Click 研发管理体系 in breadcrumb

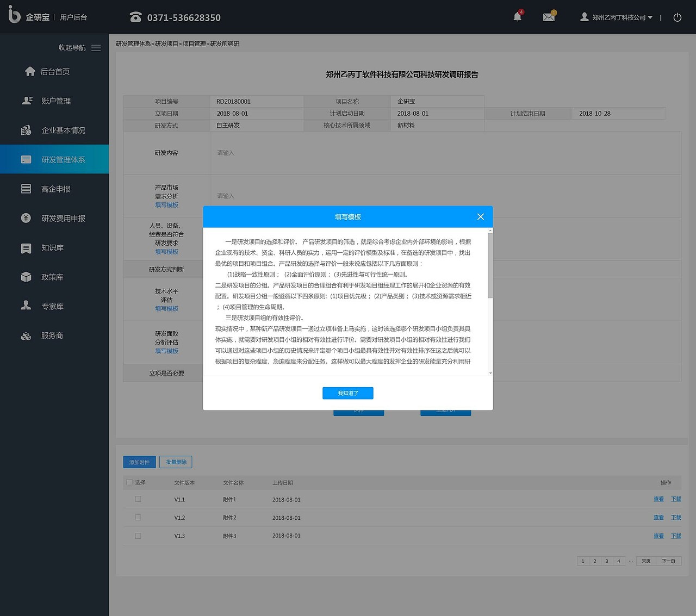pyautogui.click(x=133, y=43)
